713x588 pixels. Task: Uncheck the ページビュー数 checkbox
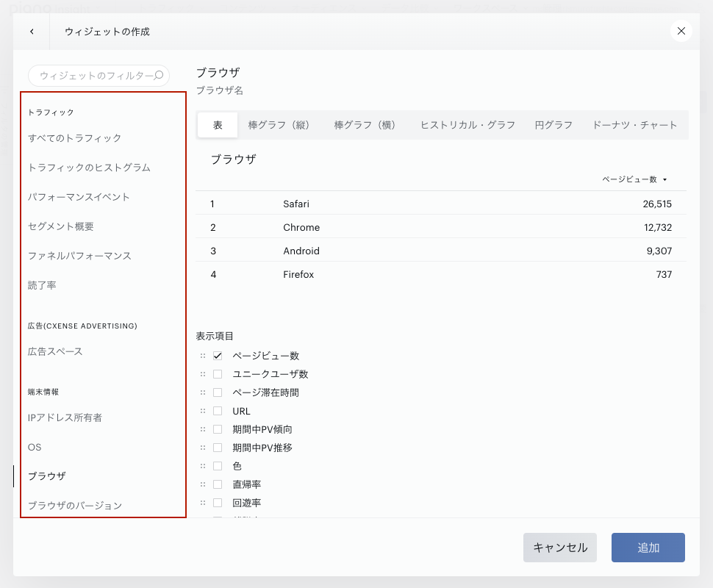click(218, 356)
